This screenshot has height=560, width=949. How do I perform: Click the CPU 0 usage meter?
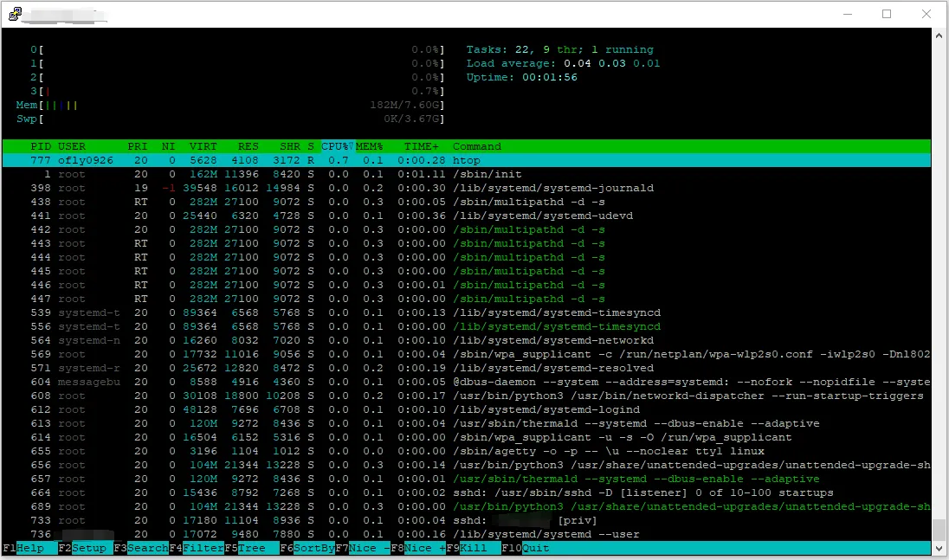238,49
